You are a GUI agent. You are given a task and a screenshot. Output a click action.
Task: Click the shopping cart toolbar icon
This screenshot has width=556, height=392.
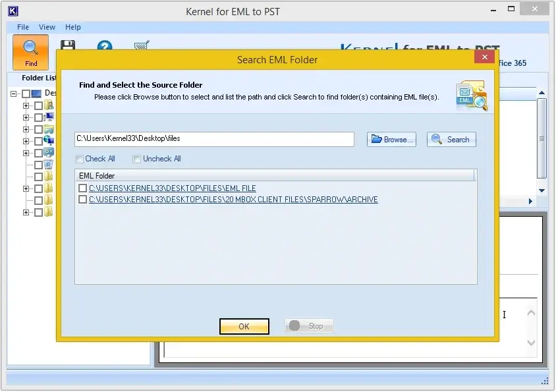coord(142,45)
